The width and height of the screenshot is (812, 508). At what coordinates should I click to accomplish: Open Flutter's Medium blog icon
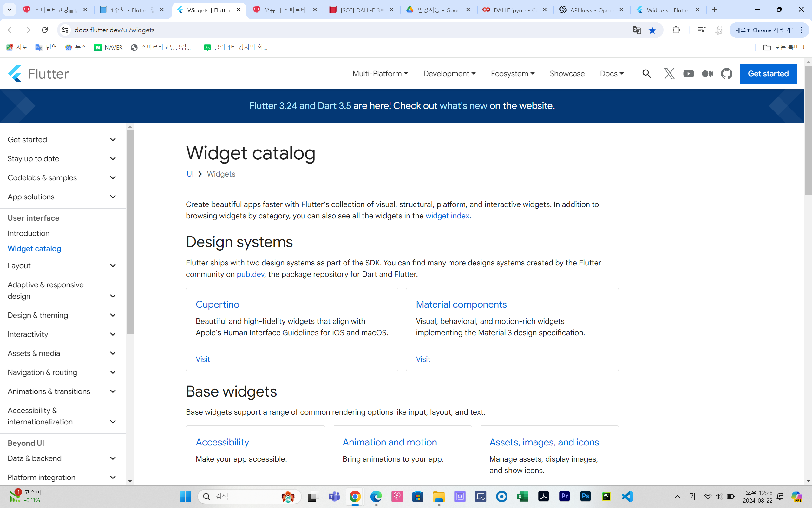(x=707, y=74)
